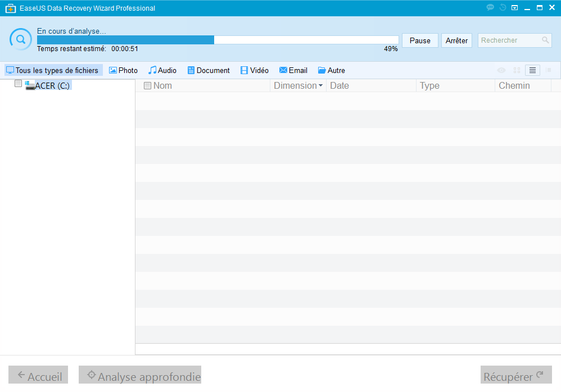Toggle the preview eye icon
The height and width of the screenshot is (392, 561).
coord(501,70)
